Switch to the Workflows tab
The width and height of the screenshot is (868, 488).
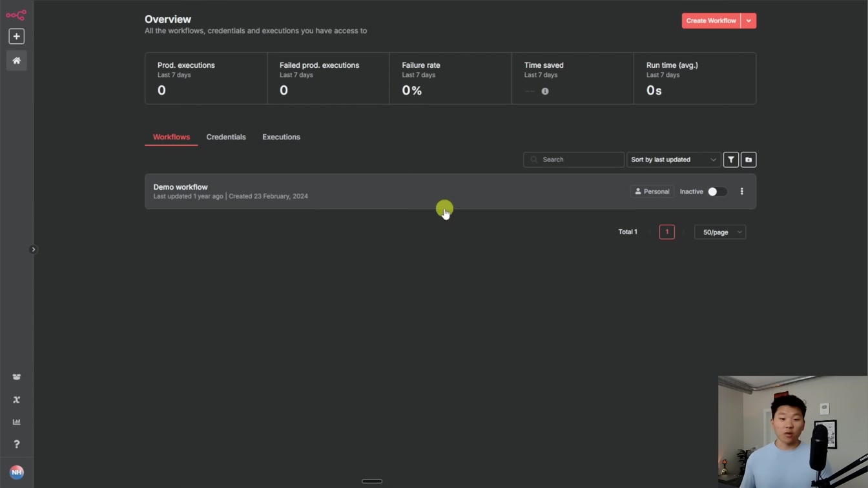(171, 137)
